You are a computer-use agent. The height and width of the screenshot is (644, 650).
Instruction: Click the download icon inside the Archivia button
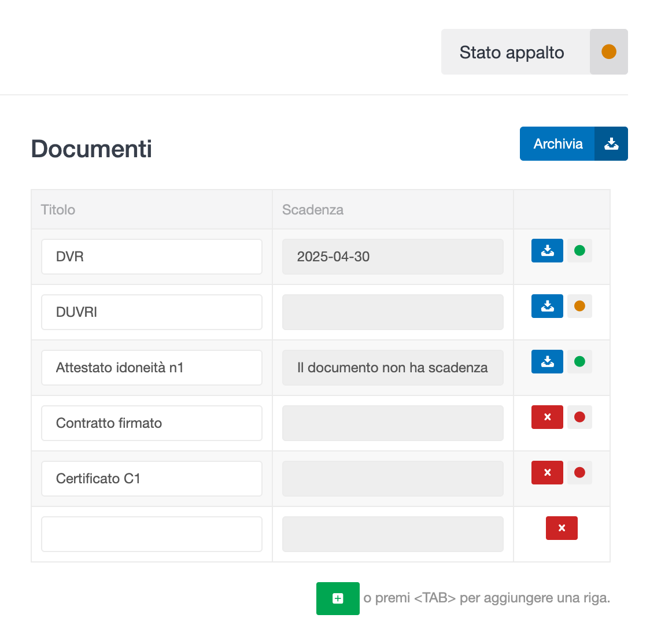[611, 143]
